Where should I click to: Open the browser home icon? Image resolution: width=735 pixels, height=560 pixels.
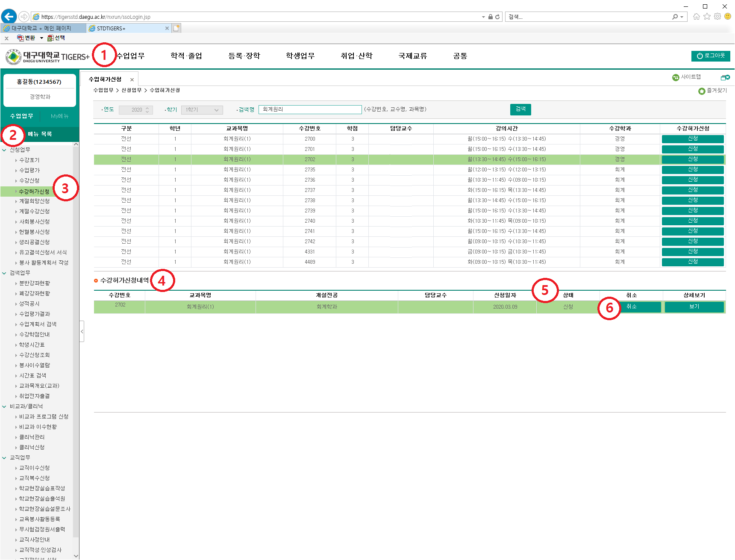(x=697, y=17)
